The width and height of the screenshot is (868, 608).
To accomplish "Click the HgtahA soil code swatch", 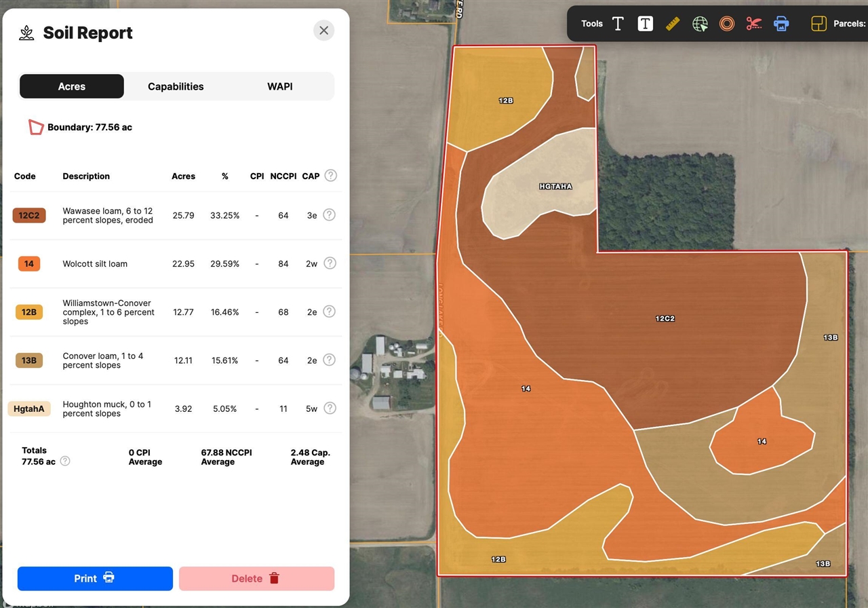I will [x=29, y=409].
